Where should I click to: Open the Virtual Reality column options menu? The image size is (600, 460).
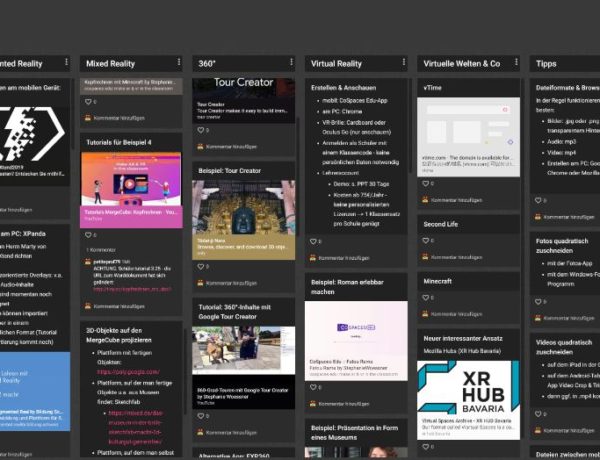click(x=405, y=63)
